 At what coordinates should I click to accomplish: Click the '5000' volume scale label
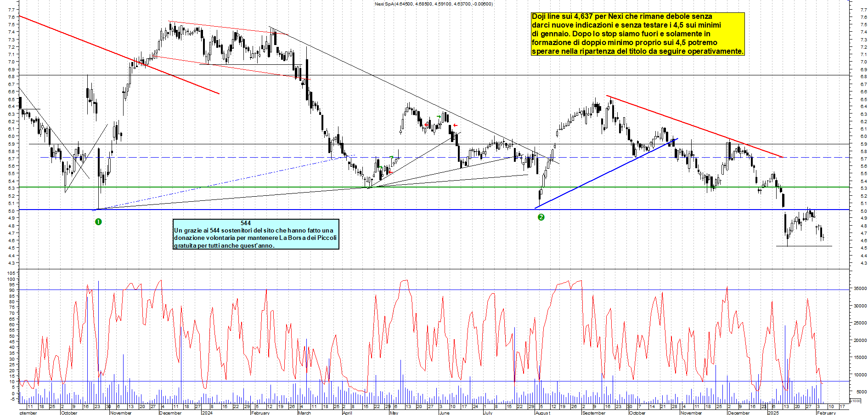coord(861,392)
